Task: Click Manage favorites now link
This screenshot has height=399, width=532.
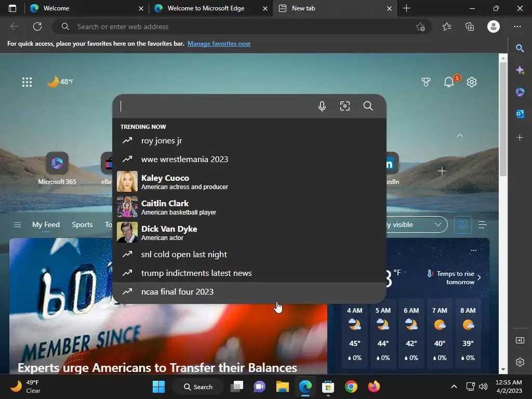Action: click(x=219, y=44)
